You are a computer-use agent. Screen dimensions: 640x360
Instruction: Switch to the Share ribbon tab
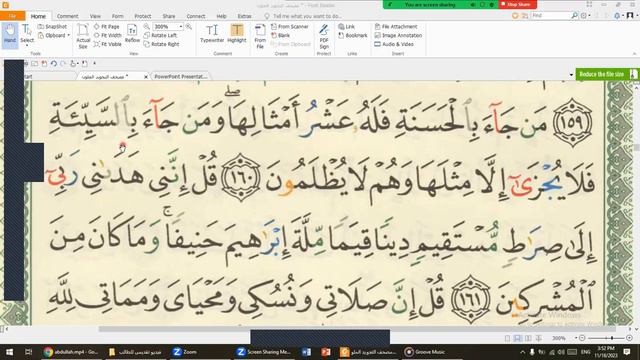[x=169, y=16]
